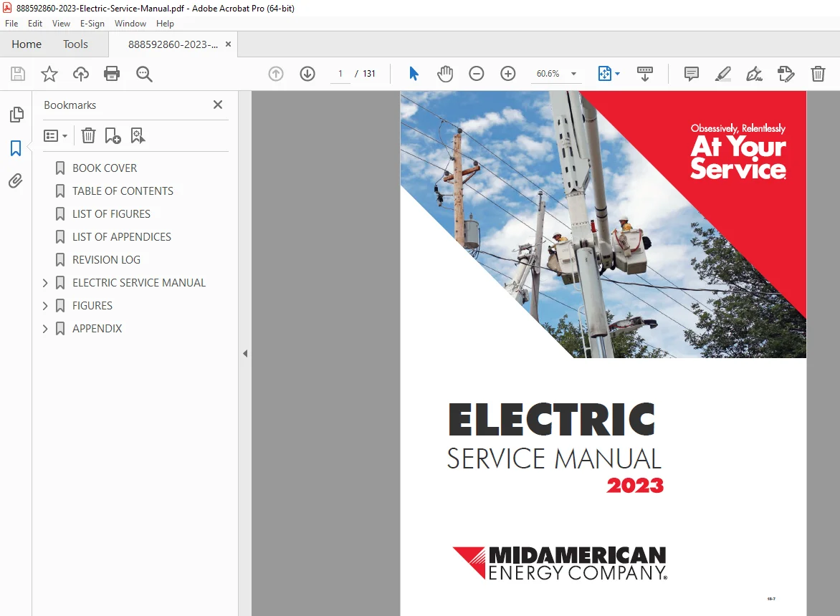840x616 pixels.
Task: Open the File menu
Action: [x=11, y=24]
